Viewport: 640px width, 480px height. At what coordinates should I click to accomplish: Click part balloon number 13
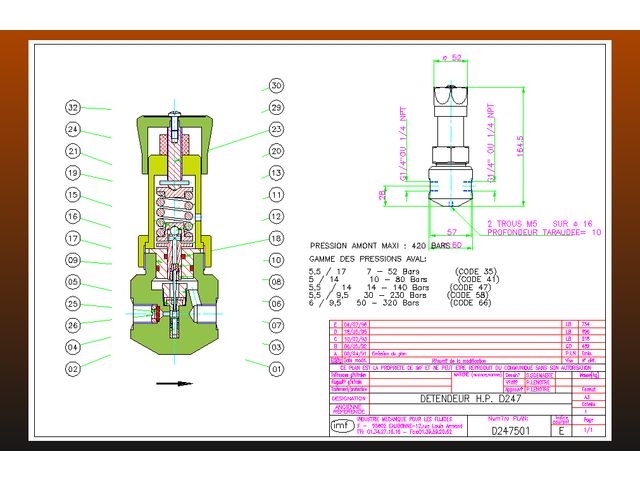click(276, 173)
